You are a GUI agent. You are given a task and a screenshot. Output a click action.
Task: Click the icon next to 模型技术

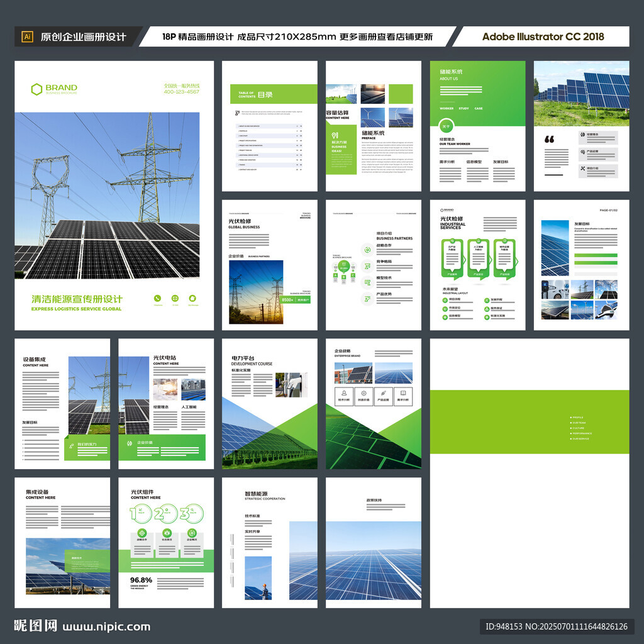pyautogui.click(x=367, y=282)
